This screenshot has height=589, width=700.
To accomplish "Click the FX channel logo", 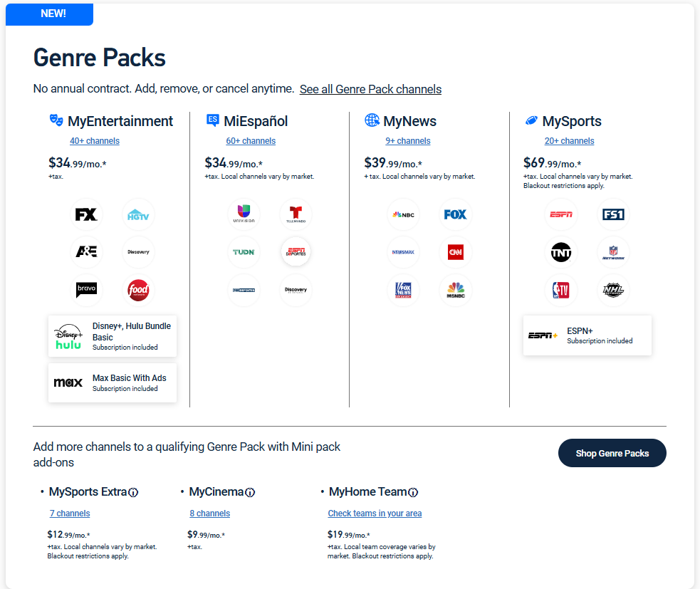I will pos(86,215).
